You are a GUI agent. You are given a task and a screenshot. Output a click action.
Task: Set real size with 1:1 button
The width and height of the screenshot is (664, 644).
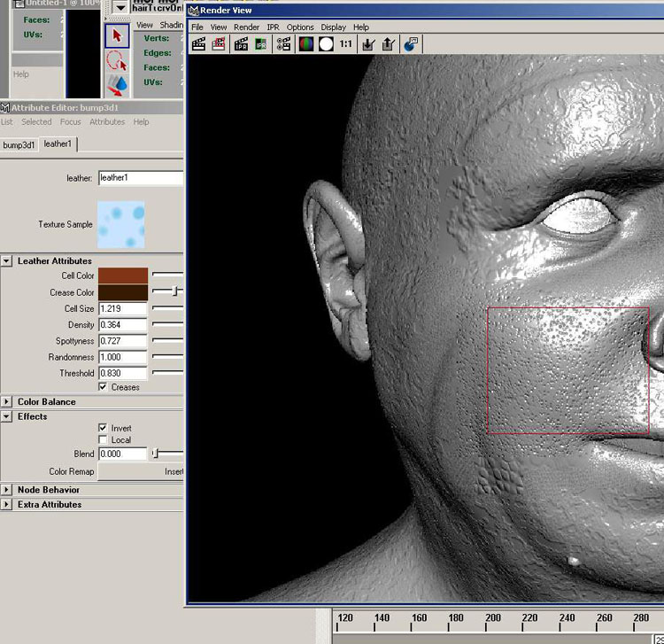346,43
